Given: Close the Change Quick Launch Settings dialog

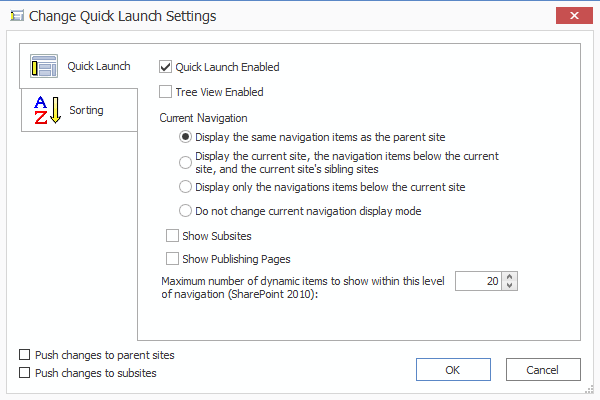Looking at the screenshot, I should pos(569,16).
